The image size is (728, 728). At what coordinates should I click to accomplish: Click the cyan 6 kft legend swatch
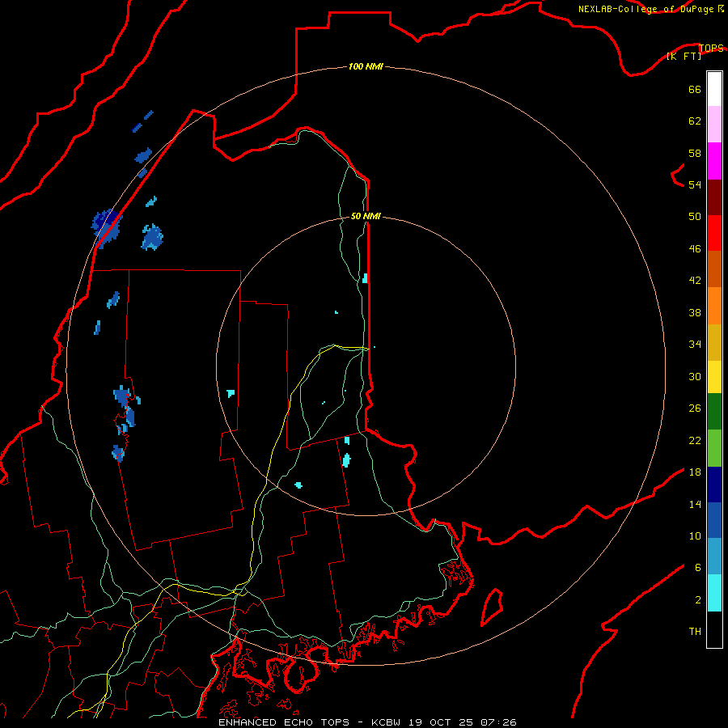(x=714, y=593)
